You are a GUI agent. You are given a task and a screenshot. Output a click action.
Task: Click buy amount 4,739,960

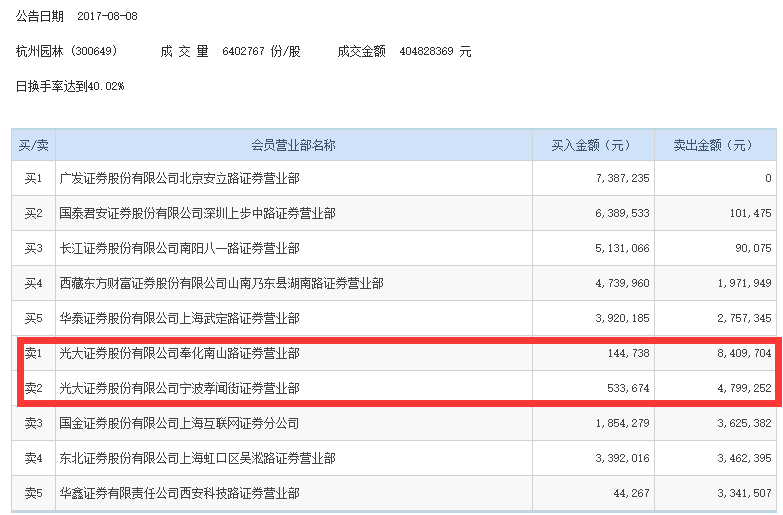[623, 283]
